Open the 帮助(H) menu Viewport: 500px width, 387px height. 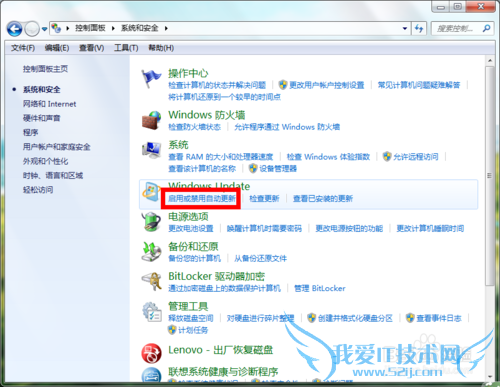tap(161, 48)
